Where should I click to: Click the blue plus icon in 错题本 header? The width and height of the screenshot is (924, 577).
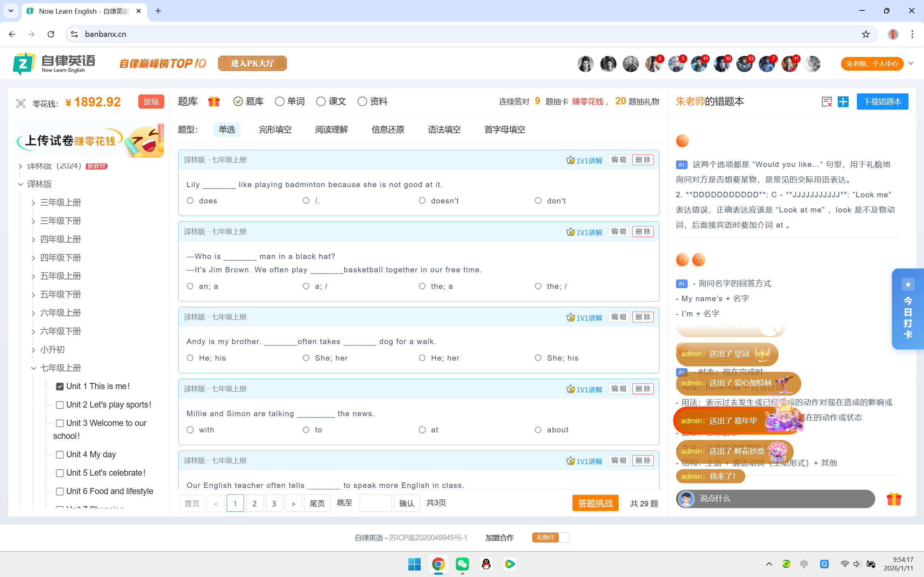[x=843, y=101]
